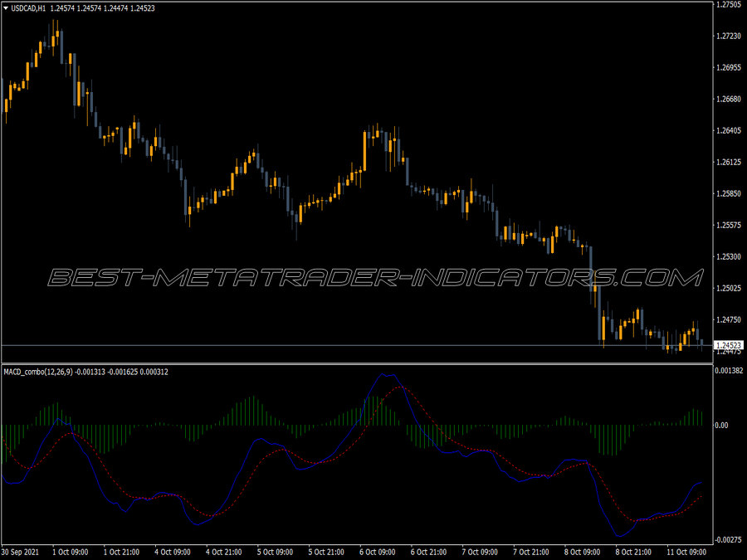Viewport: 747px width, 560px height.
Task: Open the chart dropdown triangle beside USDCAD,H1
Action: click(6, 8)
